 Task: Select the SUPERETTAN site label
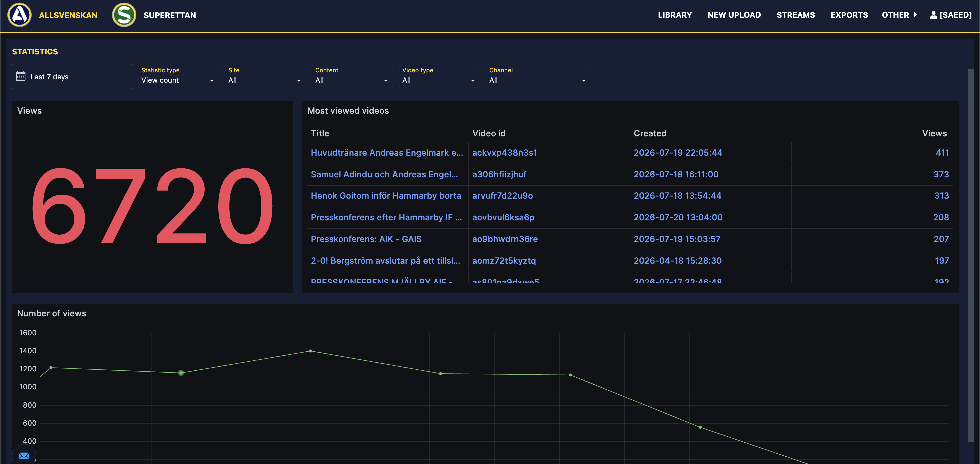(x=170, y=15)
